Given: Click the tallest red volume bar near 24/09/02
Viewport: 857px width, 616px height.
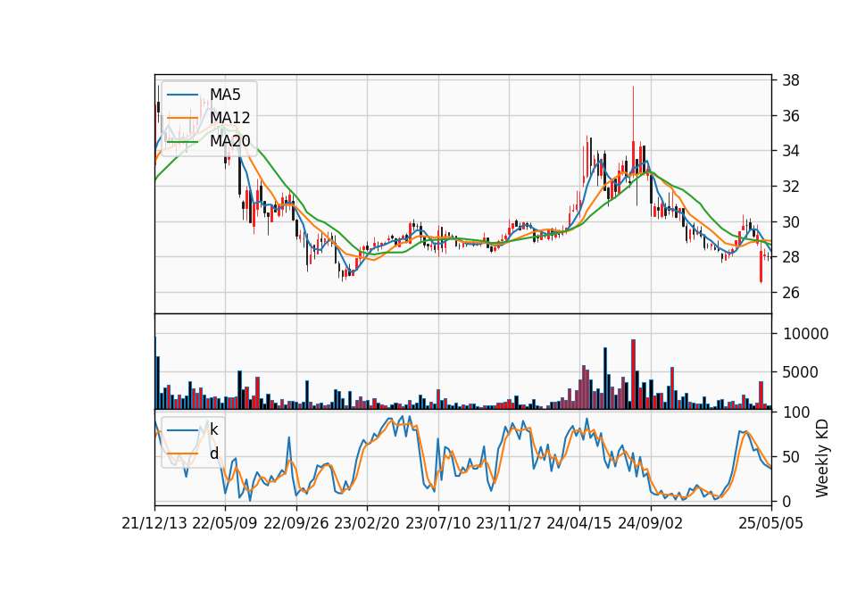Looking at the screenshot, I should pyautogui.click(x=633, y=374).
